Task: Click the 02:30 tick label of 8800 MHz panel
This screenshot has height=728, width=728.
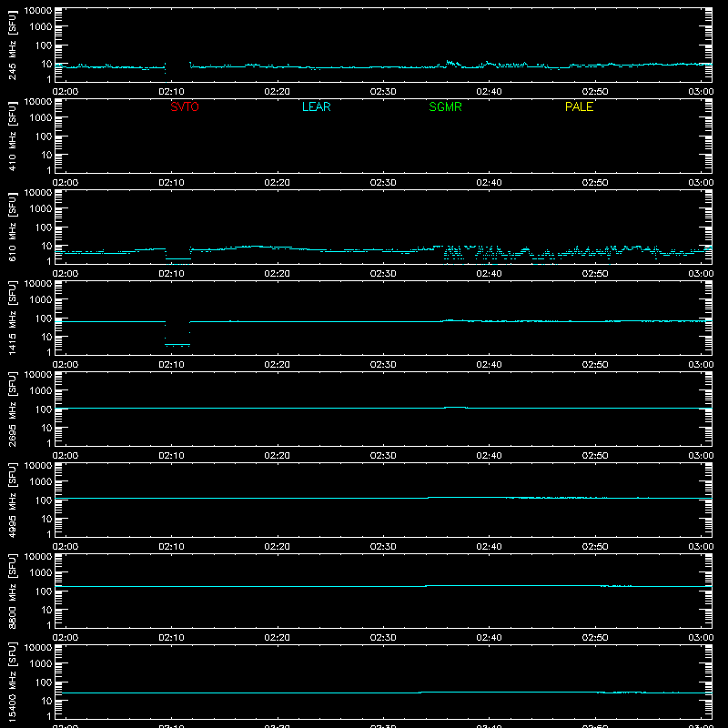Action: [x=383, y=638]
